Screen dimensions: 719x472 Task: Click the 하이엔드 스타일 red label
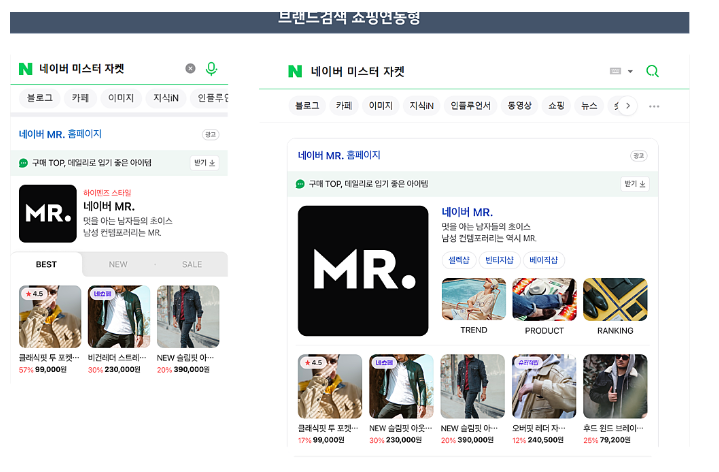(107, 193)
